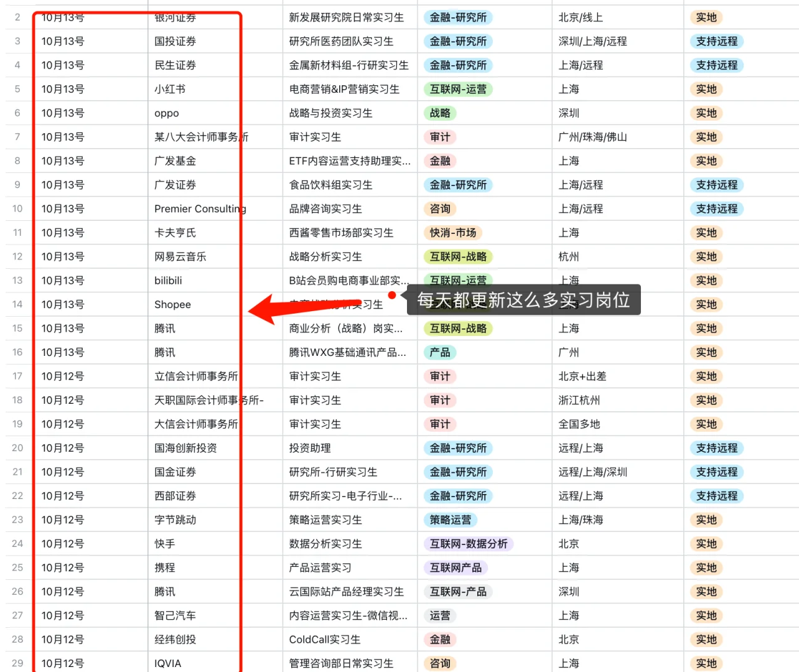
Task: Select the 携程 company cell
Action: tap(215, 568)
